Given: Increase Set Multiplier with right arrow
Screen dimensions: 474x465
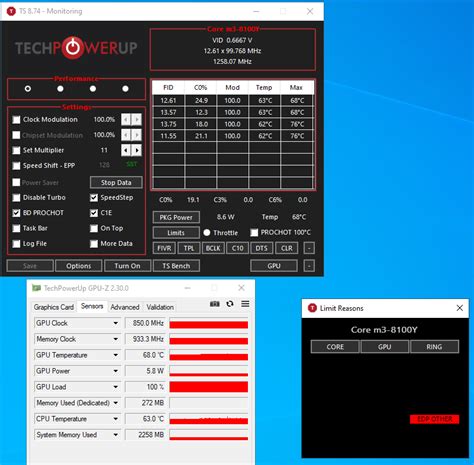Looking at the screenshot, I should pos(137,150).
